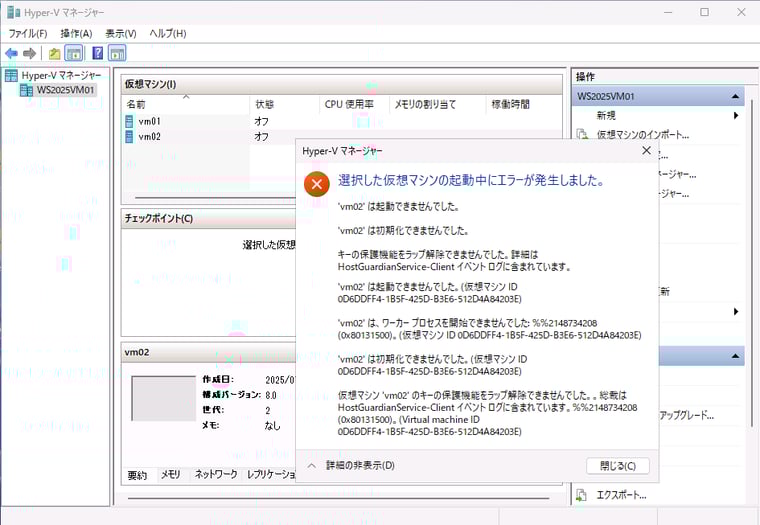The height and width of the screenshot is (525, 760).
Task: Close the error dialog with X
Action: coord(646,151)
